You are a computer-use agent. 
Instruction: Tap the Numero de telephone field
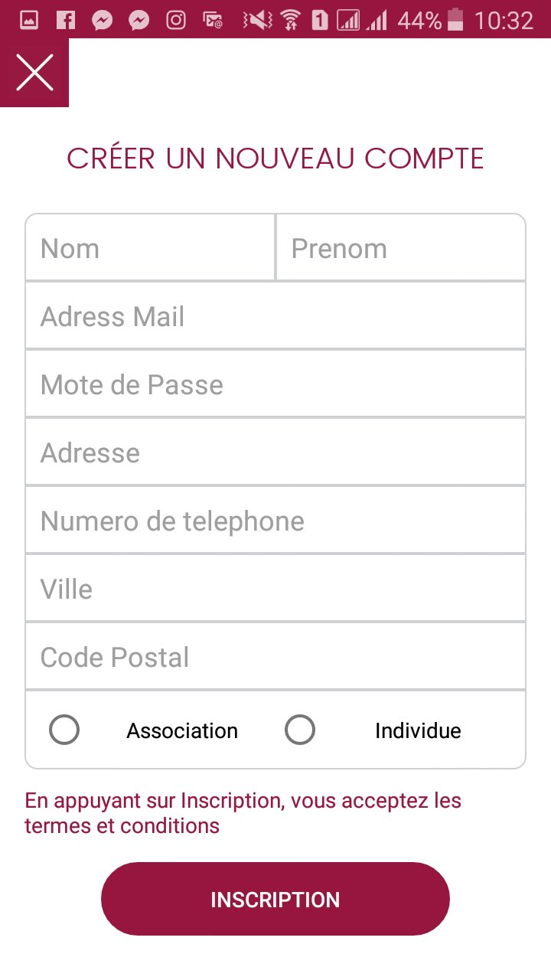tap(275, 521)
